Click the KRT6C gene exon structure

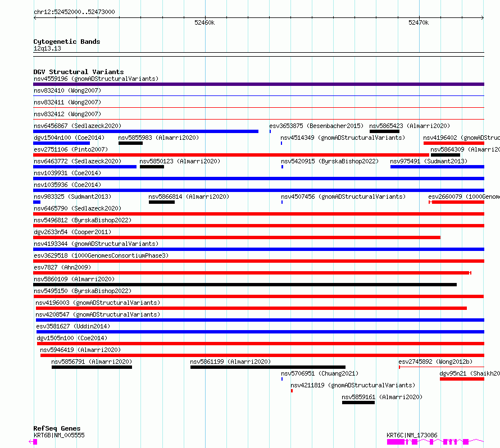pyautogui.click(x=435, y=442)
